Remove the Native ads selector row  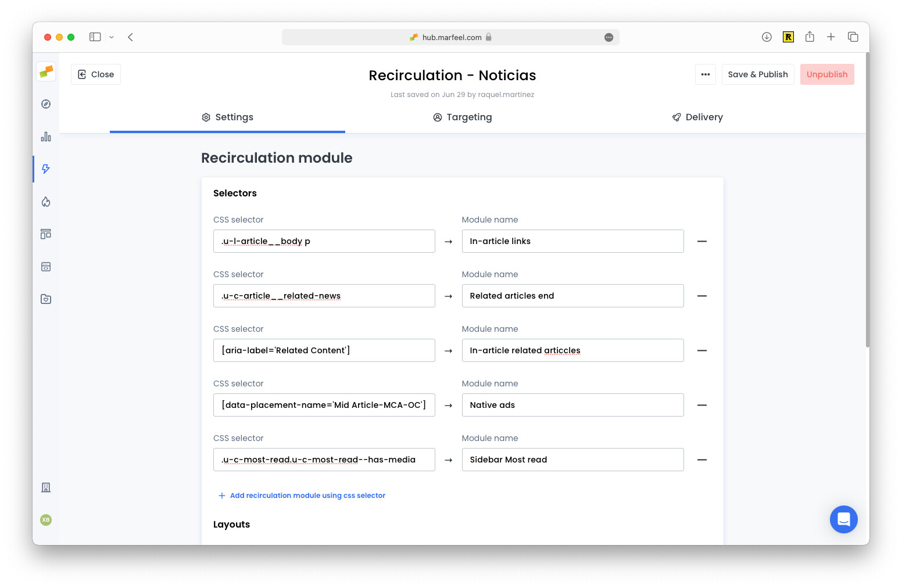[702, 405]
